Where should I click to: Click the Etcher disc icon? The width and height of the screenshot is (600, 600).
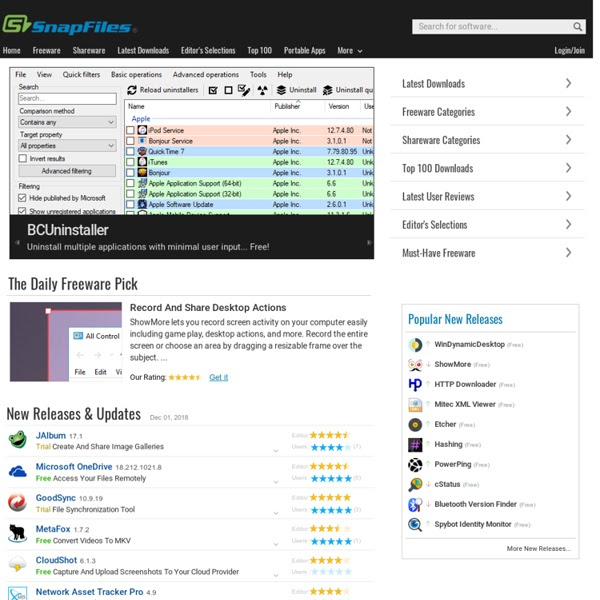point(415,425)
